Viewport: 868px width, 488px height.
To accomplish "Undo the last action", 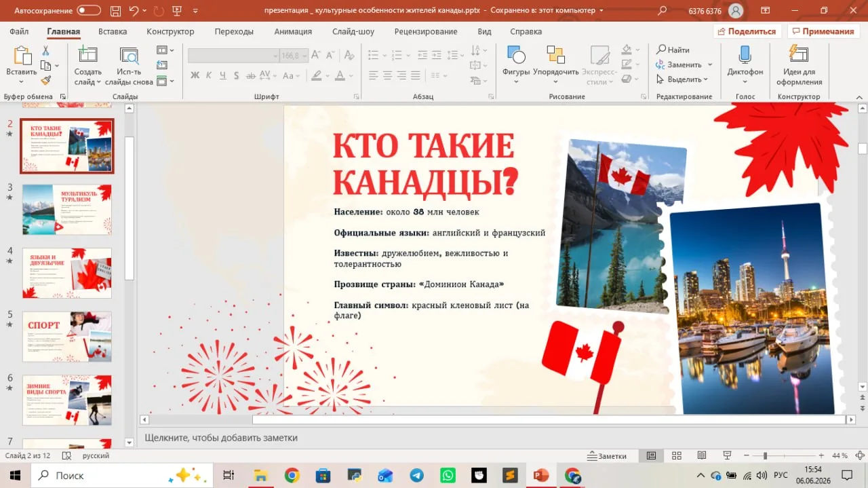I will point(134,10).
